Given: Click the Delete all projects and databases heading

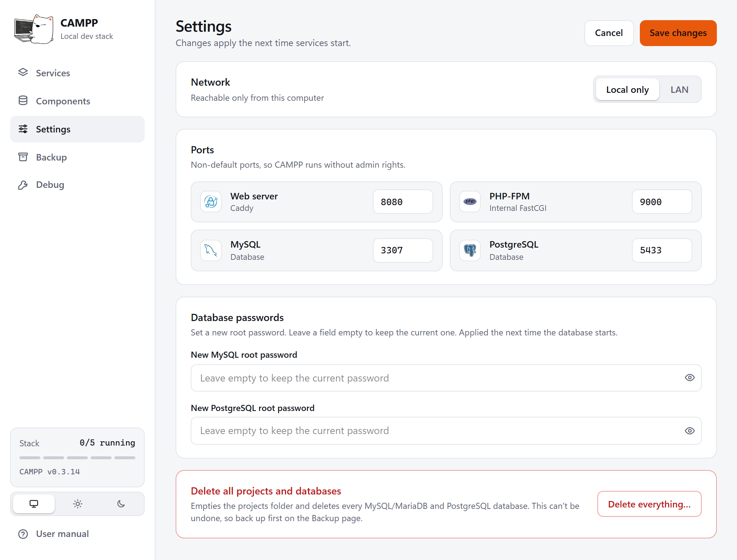Looking at the screenshot, I should [266, 491].
